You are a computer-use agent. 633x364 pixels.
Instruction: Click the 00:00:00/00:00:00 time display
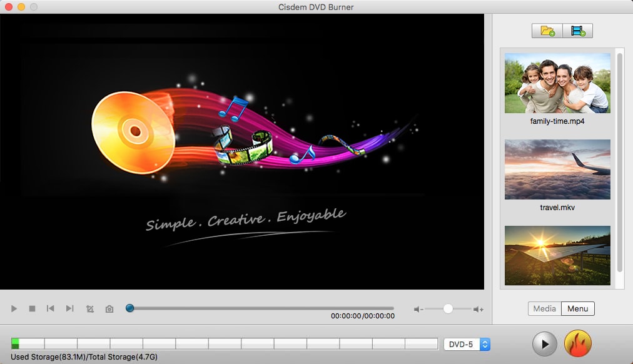point(363,316)
